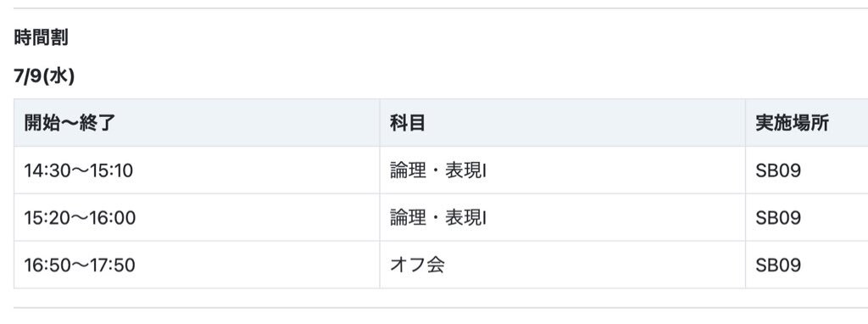Image resolution: width=868 pixels, height=324 pixels.
Task: Click the colon in 14:30 start time
Action: click(46, 171)
